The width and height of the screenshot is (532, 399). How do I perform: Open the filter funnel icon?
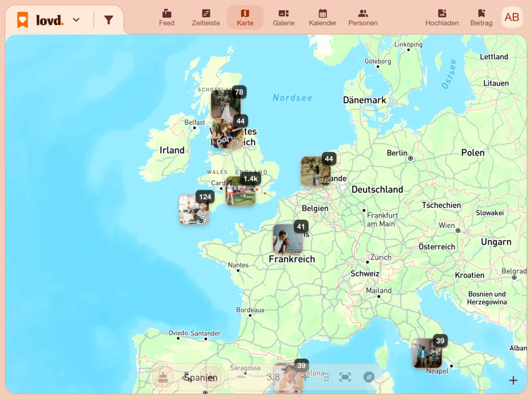[109, 20]
